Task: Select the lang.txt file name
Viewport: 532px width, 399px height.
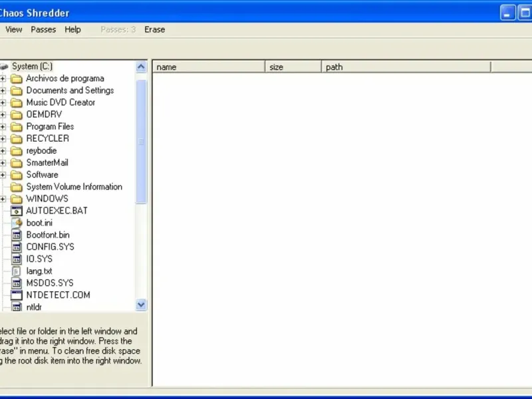Action: [39, 271]
